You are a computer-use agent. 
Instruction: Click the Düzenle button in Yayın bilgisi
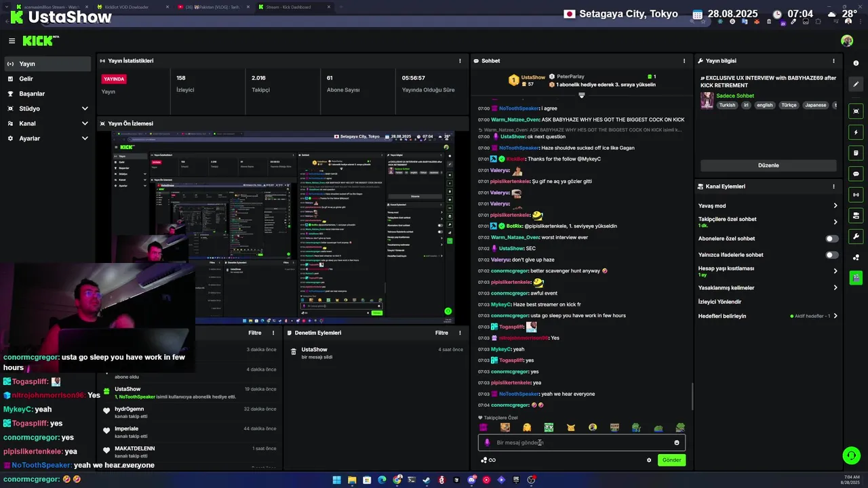(768, 165)
